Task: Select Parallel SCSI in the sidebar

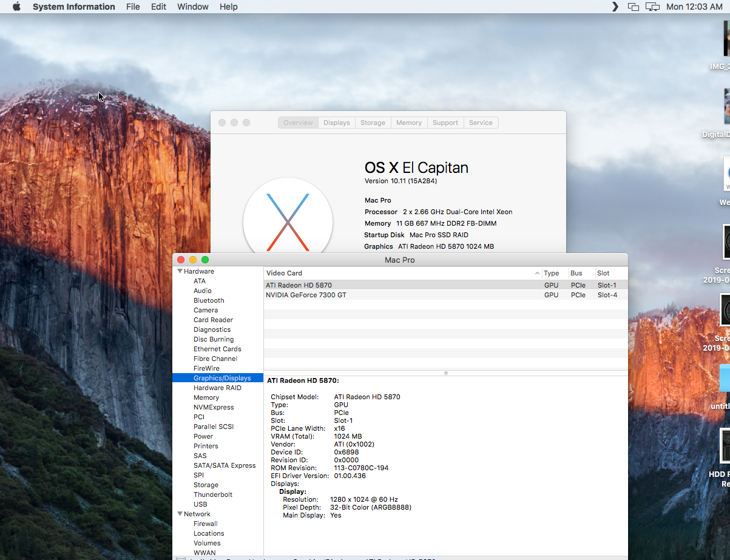Action: 214,427
